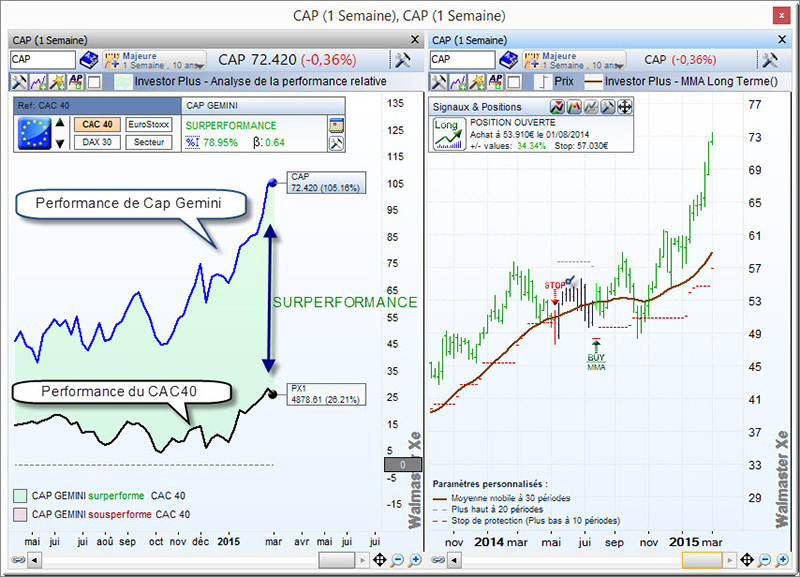The image size is (800, 577).
Task: Click the European flag region icon
Action: [34, 133]
